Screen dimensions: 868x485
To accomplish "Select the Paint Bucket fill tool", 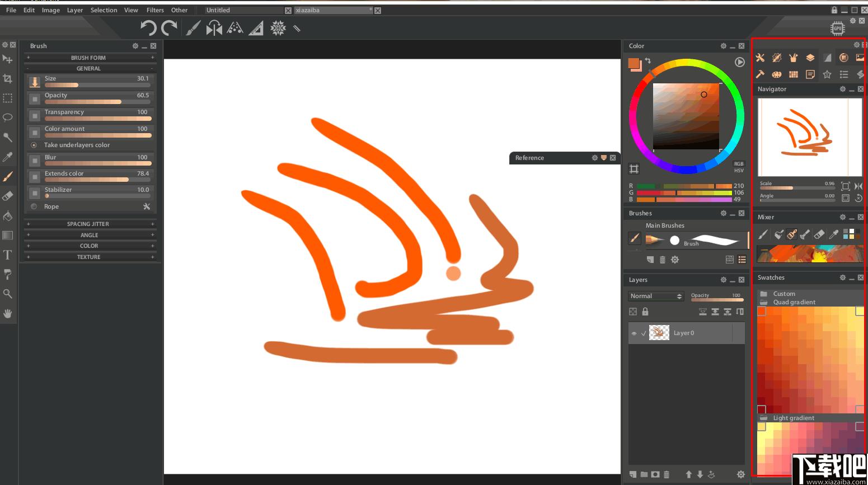I will coord(8,215).
